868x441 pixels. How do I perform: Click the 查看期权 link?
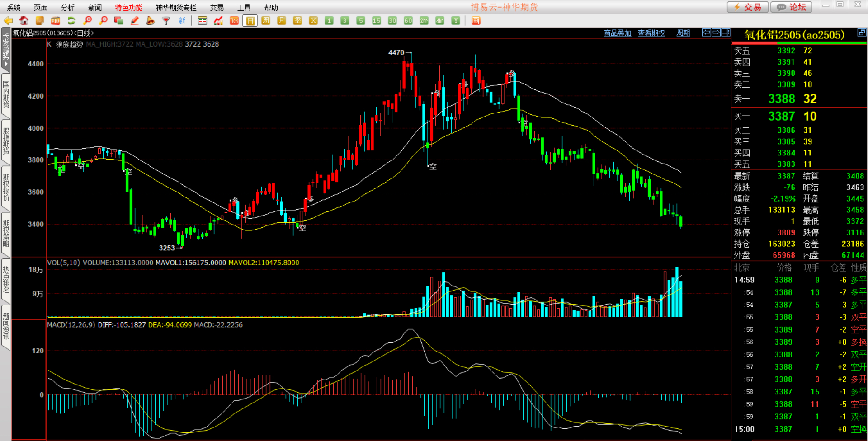651,33
